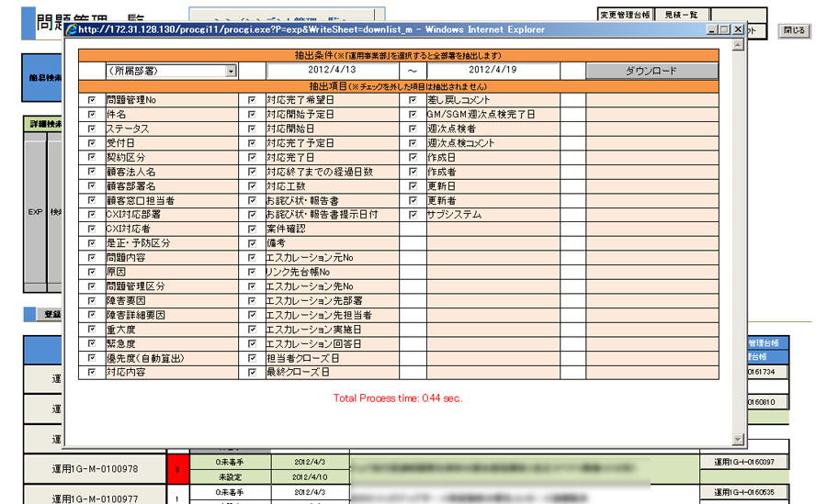Screen dimensions: 827x504
Task: Toggle the 原因 checkbox
Action: (92, 272)
